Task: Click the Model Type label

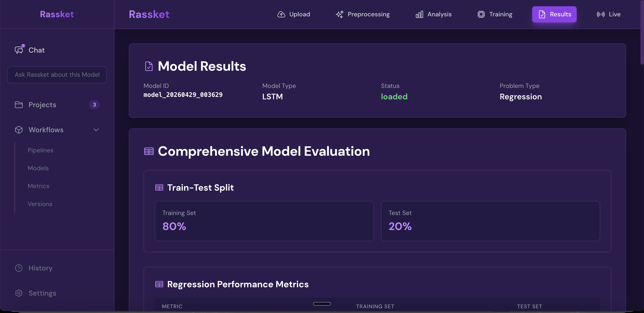Action: click(x=279, y=86)
